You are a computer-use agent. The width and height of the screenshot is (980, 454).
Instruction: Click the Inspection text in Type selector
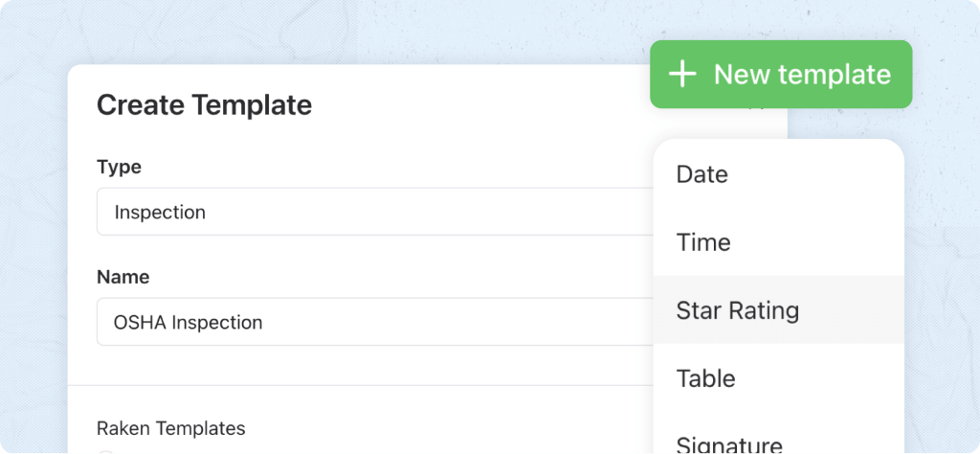coord(160,213)
